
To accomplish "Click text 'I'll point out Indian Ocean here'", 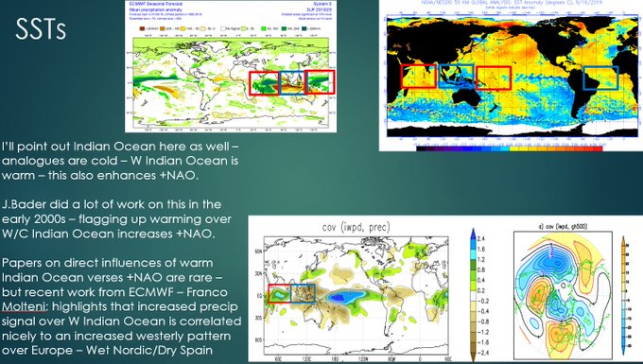I will click(x=78, y=147).
